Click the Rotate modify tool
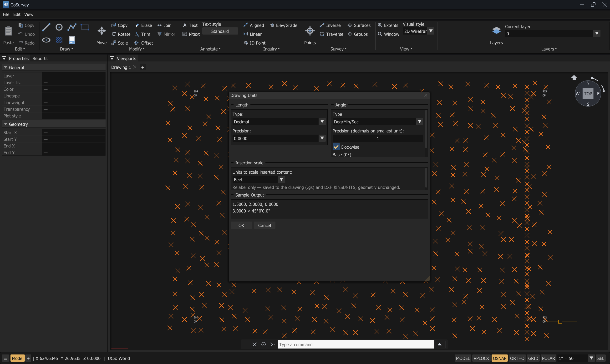 tap(121, 34)
